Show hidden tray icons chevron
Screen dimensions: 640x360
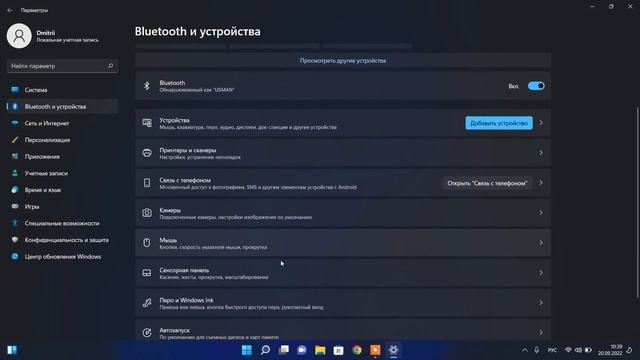pyautogui.click(x=524, y=350)
